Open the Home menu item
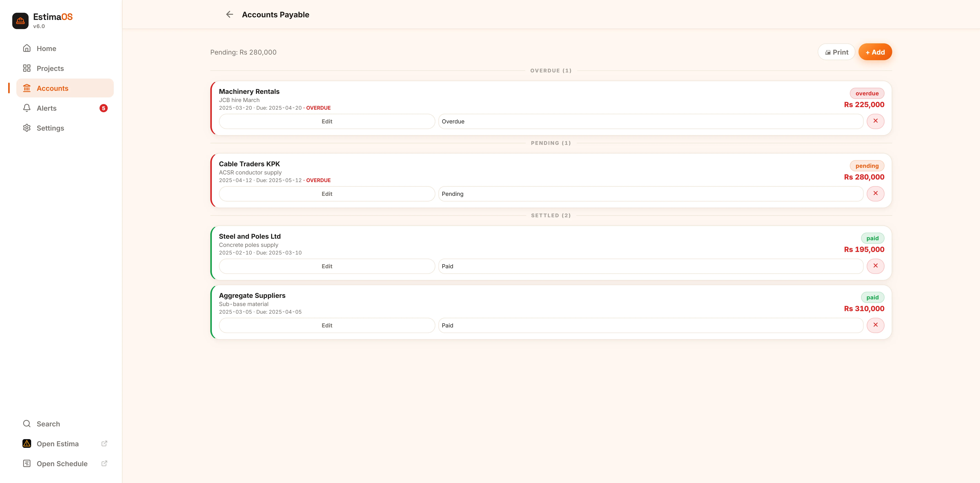The height and width of the screenshot is (483, 980). coord(65,48)
